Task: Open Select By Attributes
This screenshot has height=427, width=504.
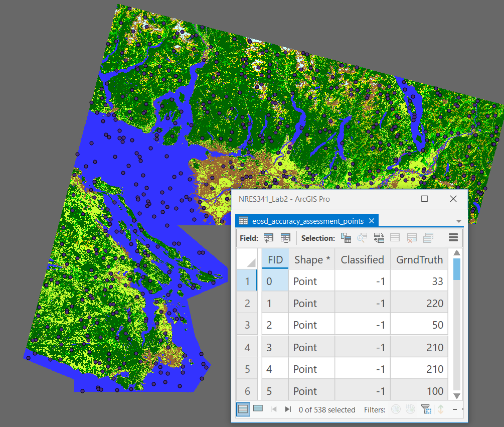Action: (x=346, y=238)
